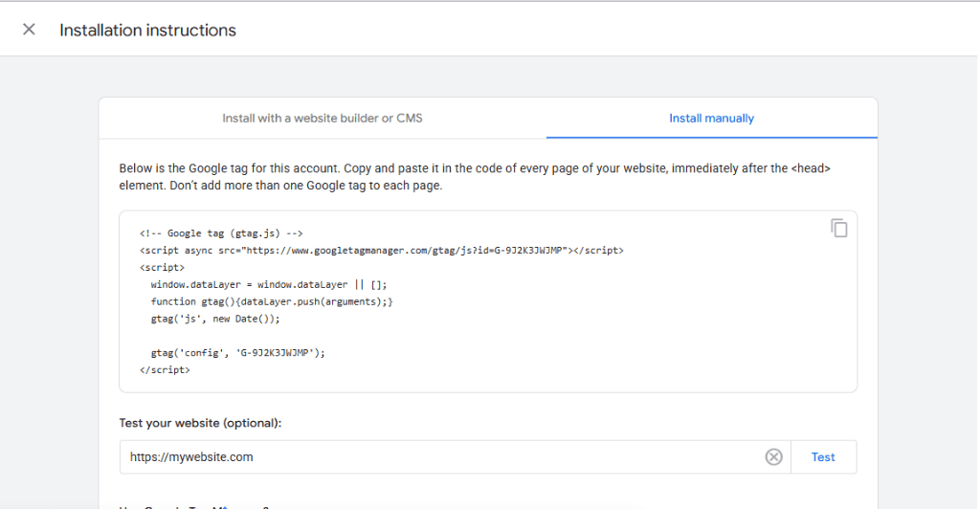Click the opening <script> tag line
This screenshot has width=980, height=509.
tap(162, 267)
